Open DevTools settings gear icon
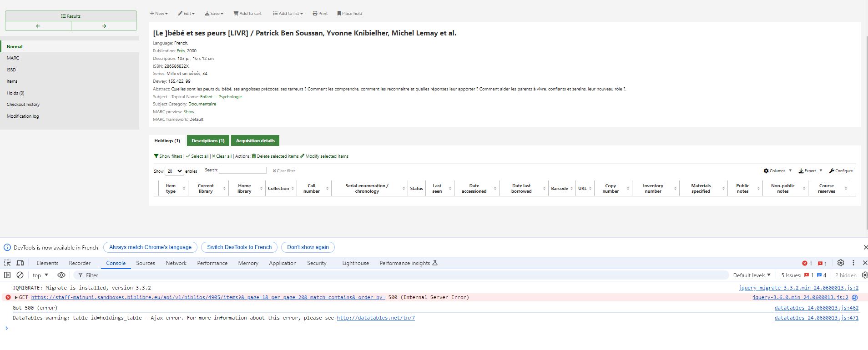The height and width of the screenshot is (350, 868). [x=841, y=263]
